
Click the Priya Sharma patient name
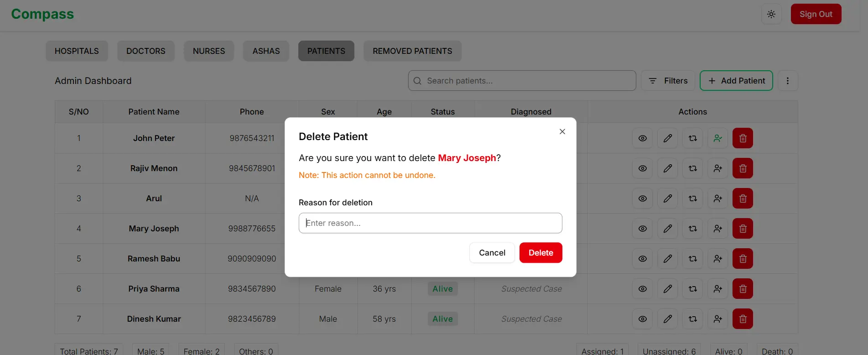154,289
